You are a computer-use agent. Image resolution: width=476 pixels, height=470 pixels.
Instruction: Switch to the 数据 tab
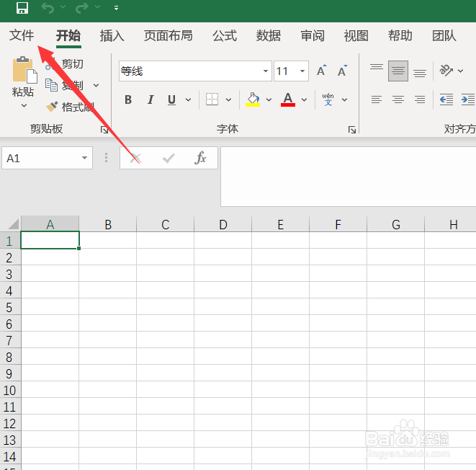(x=269, y=35)
